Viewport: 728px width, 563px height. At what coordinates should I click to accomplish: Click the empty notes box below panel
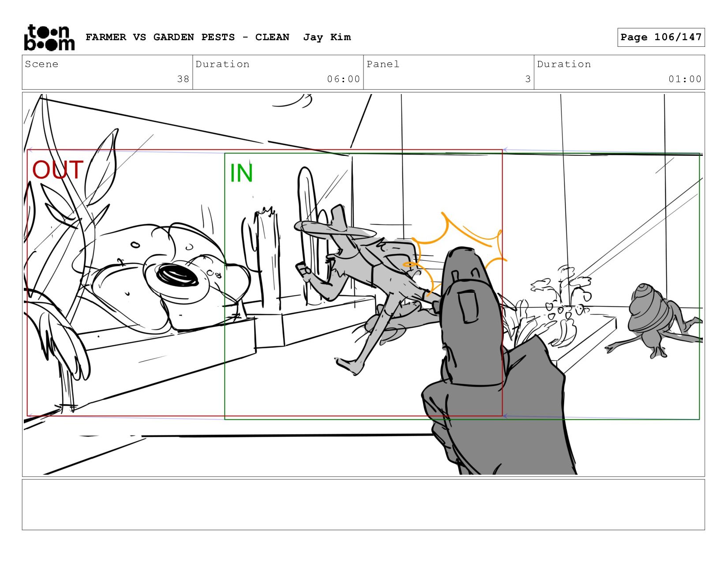pos(364,504)
